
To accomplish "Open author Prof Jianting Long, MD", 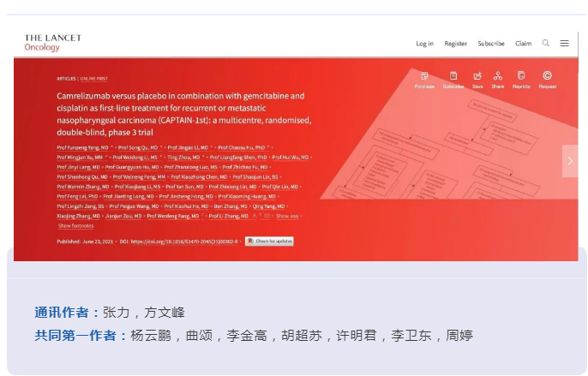I will 129,196.
